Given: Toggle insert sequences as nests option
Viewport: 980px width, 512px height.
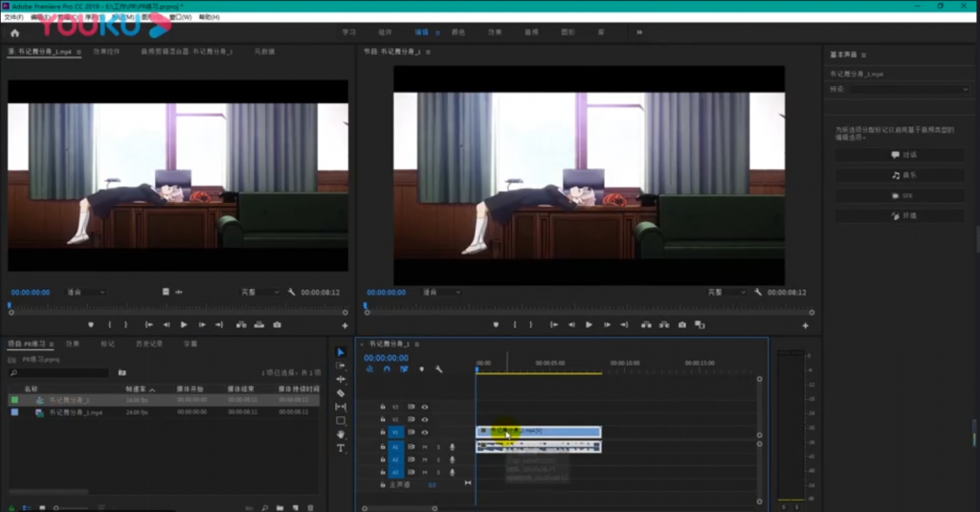Looking at the screenshot, I should (369, 369).
